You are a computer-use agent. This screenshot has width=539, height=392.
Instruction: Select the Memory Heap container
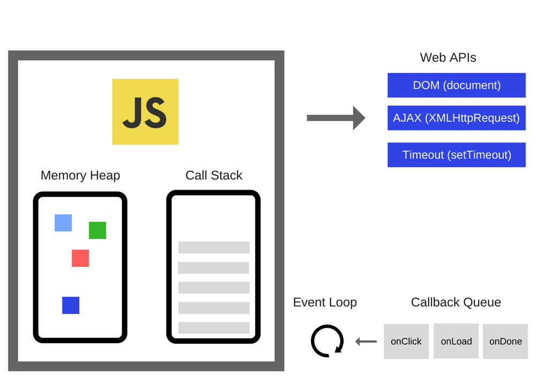pos(79,267)
